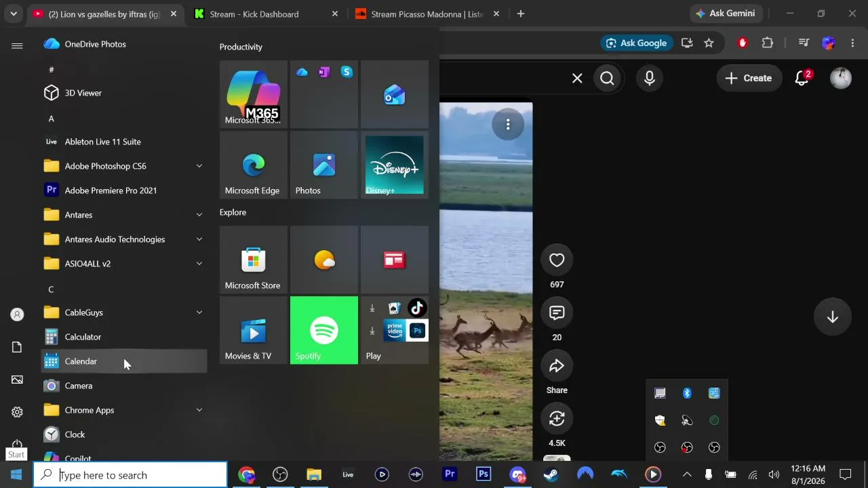Expand the Adobe Photoshop CS6 folder chevron
The height and width of the screenshot is (488, 868).
pos(199,166)
